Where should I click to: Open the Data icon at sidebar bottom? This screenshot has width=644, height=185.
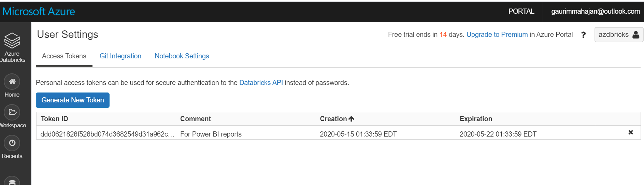[x=12, y=182]
